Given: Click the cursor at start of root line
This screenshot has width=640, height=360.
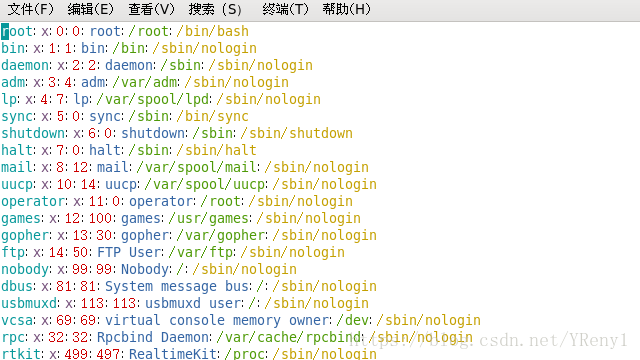Looking at the screenshot, I should [5, 31].
